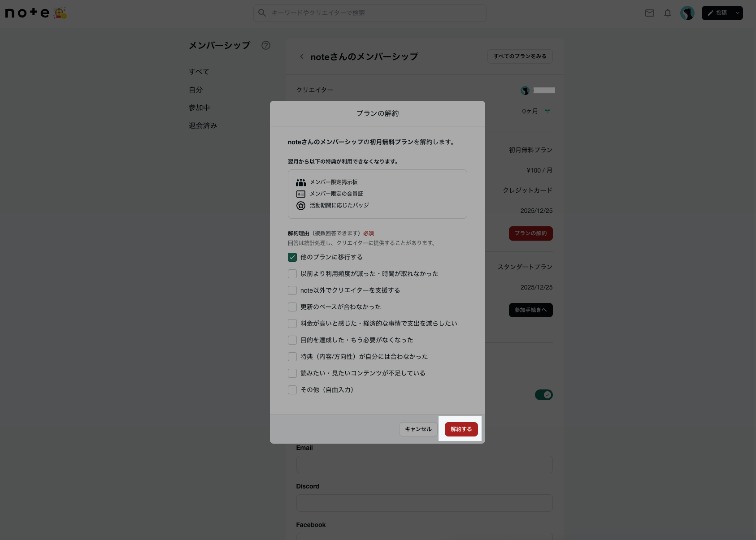Open the notifications bell icon
Screen dimensions: 756x540
pos(668,13)
